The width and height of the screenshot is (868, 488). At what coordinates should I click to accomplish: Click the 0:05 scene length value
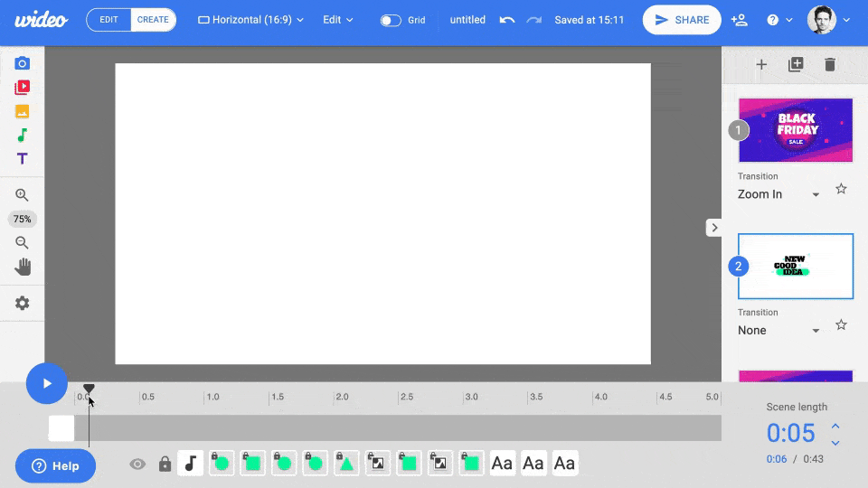[x=790, y=433]
